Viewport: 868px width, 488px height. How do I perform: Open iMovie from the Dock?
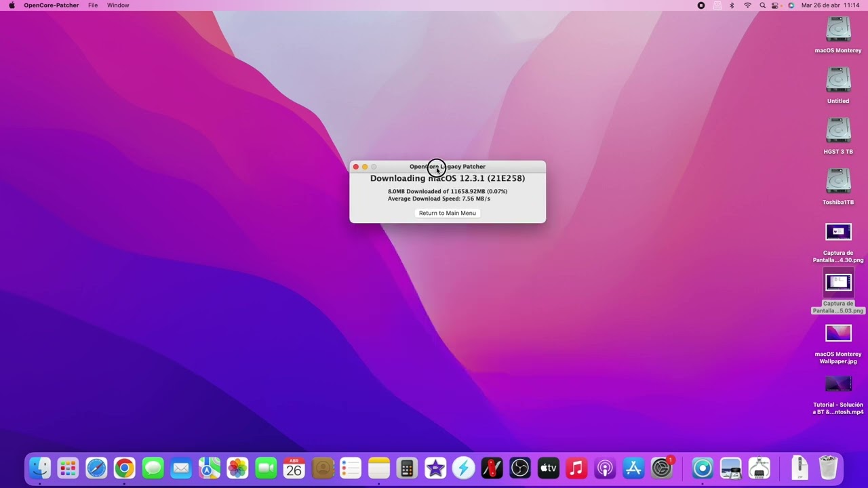pyautogui.click(x=435, y=468)
